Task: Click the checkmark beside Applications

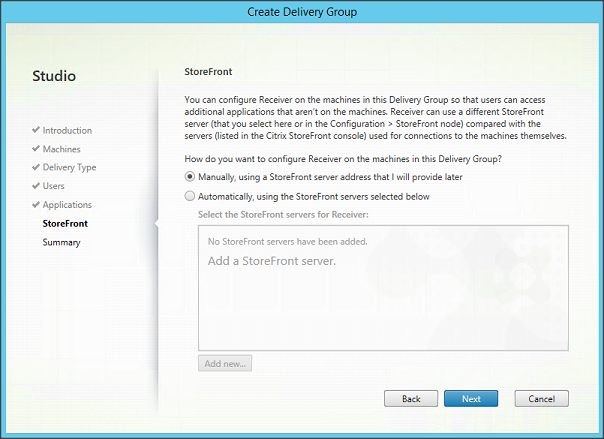Action: (36, 204)
